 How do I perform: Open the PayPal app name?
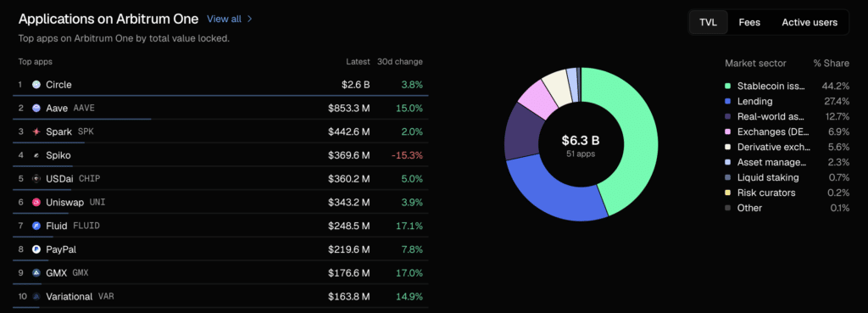click(x=61, y=249)
